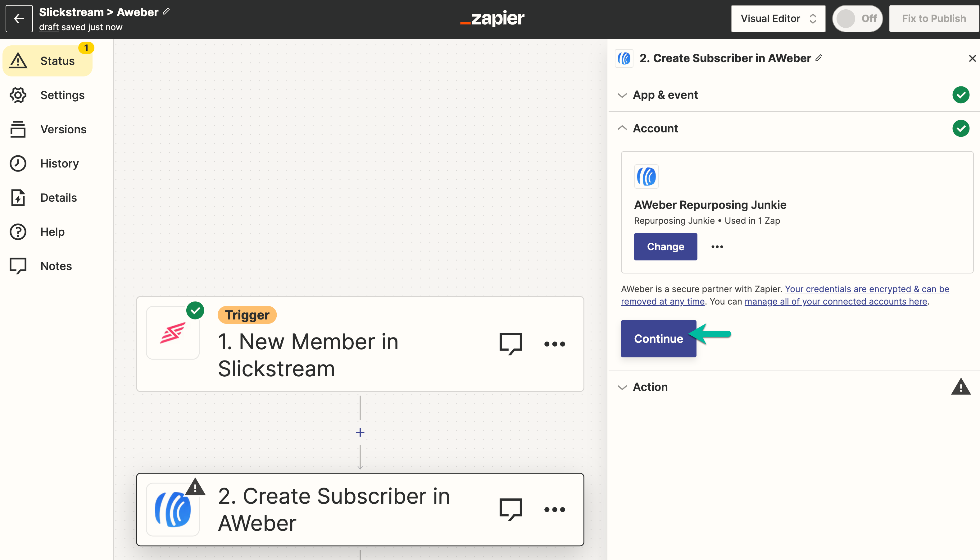Click the Action section warning icon

click(961, 387)
